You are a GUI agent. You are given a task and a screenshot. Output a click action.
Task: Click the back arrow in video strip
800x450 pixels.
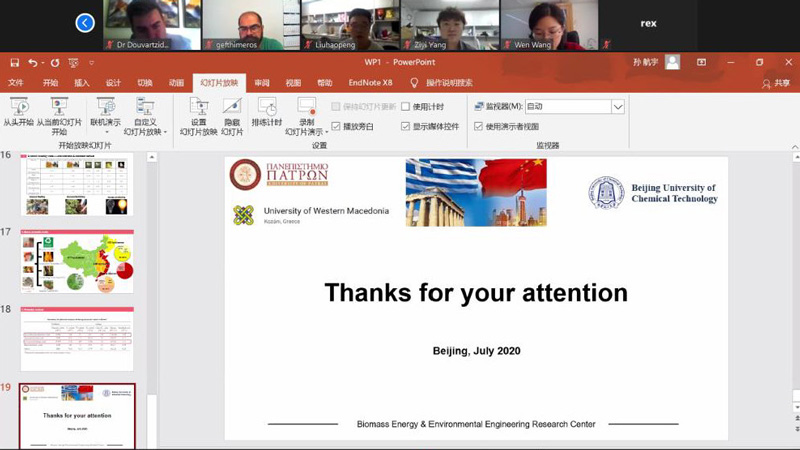pyautogui.click(x=85, y=23)
